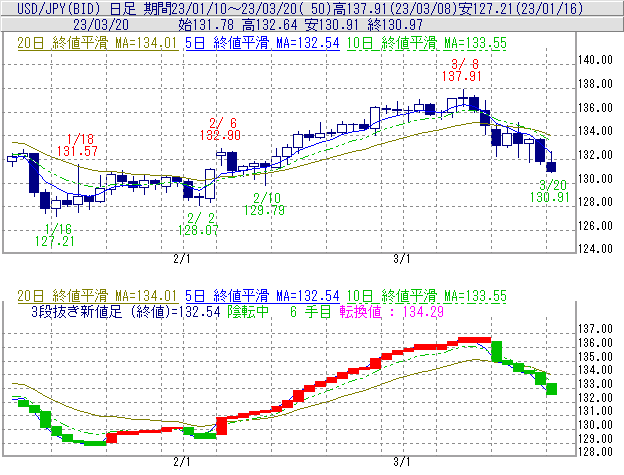Click the last green block in lower chart
The width and height of the screenshot is (624, 475).
pyautogui.click(x=551, y=389)
